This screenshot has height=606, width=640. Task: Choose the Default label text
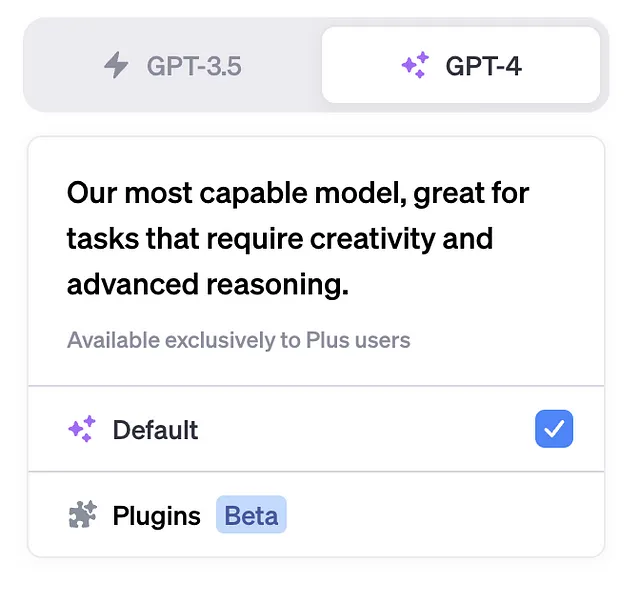(156, 430)
